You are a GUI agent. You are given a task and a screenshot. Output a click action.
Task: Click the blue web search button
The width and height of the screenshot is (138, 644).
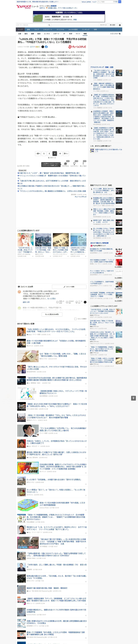coord(120,2)
